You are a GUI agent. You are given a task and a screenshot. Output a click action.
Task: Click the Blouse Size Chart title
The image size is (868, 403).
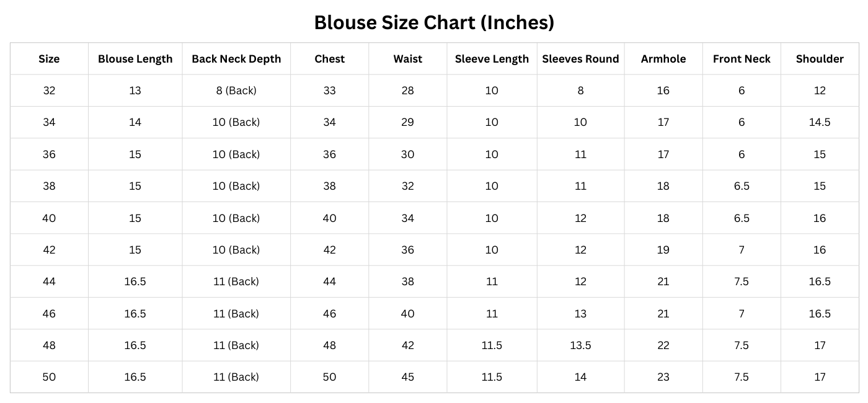(434, 22)
